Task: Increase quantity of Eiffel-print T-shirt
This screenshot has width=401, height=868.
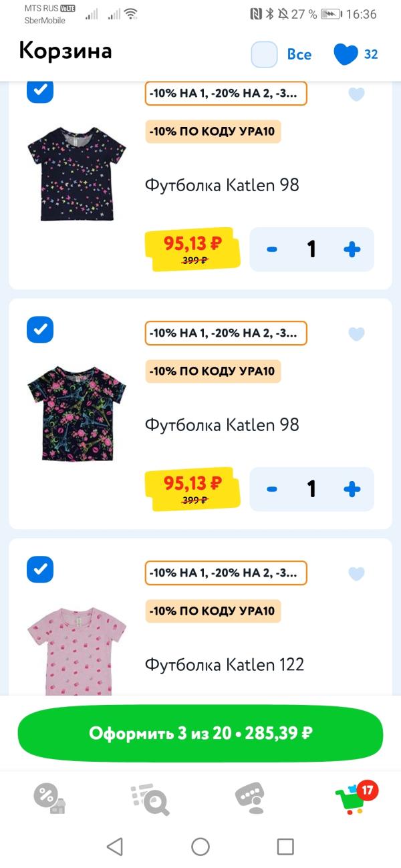Action: coord(352,489)
